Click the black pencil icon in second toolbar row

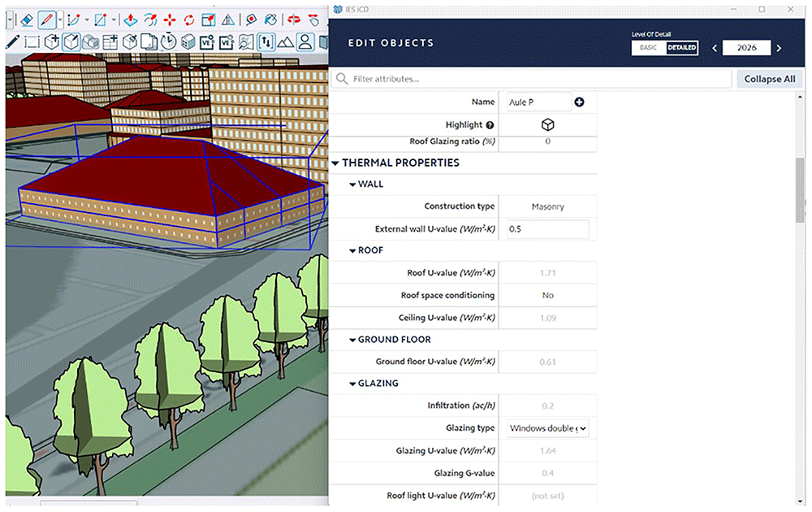[12, 42]
